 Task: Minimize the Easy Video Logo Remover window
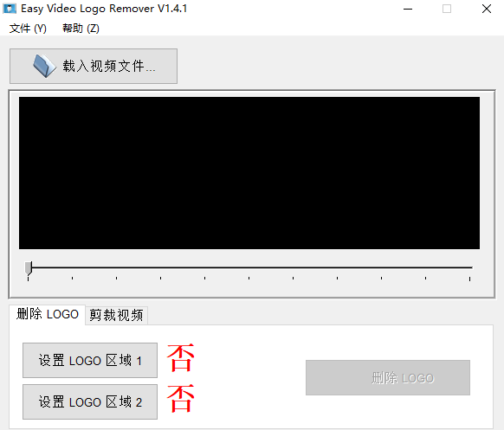click(408, 9)
